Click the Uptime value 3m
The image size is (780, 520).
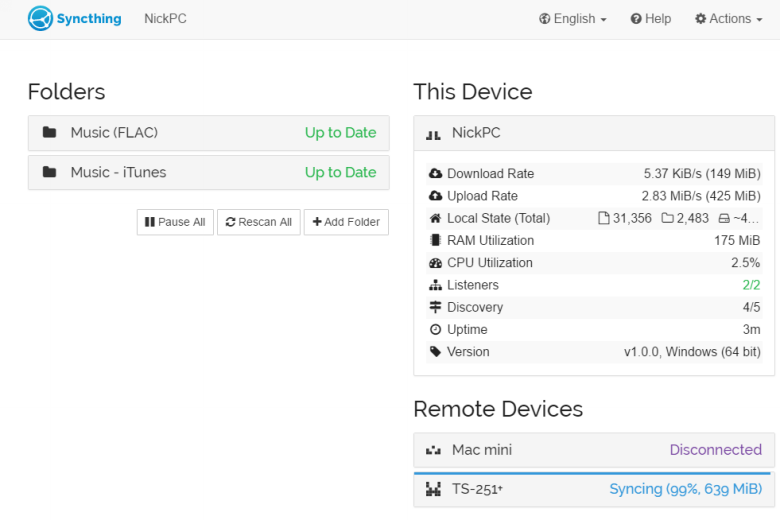point(751,329)
